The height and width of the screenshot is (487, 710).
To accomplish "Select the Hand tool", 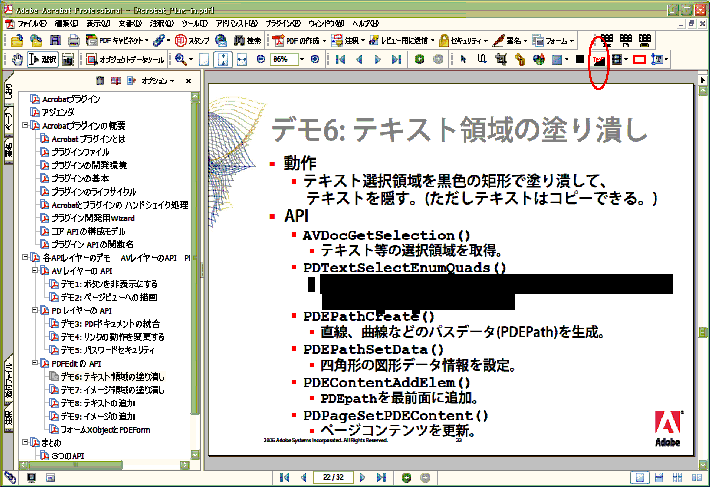I will point(17,59).
